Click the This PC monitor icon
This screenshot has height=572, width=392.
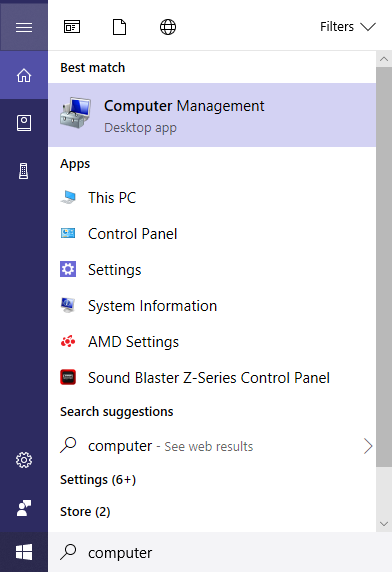(x=68, y=197)
